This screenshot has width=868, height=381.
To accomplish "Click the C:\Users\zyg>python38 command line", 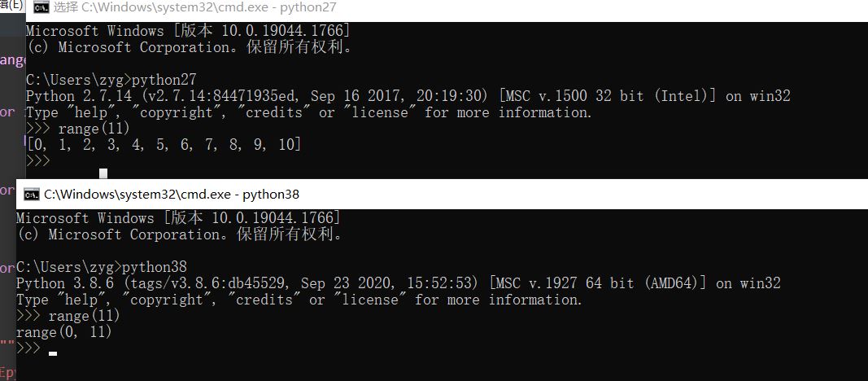I will [102, 267].
